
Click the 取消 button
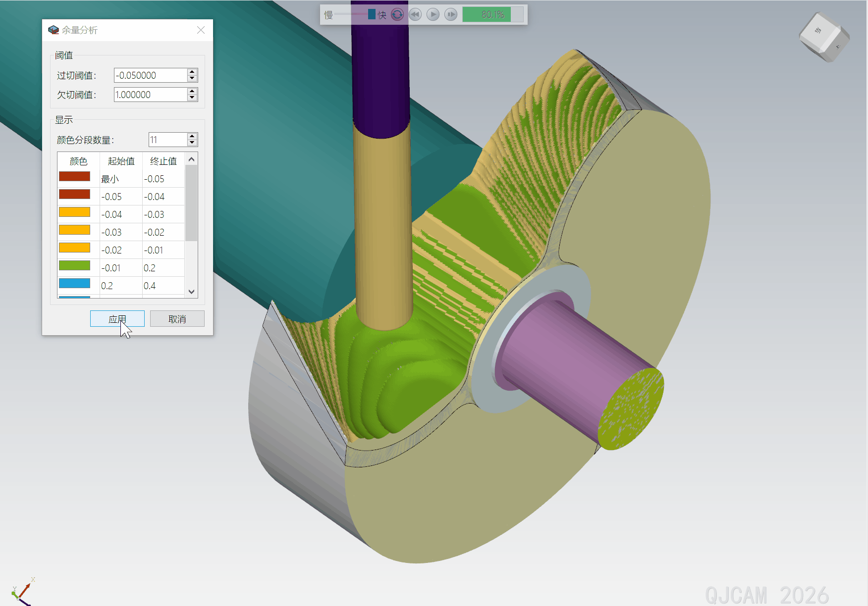[177, 319]
